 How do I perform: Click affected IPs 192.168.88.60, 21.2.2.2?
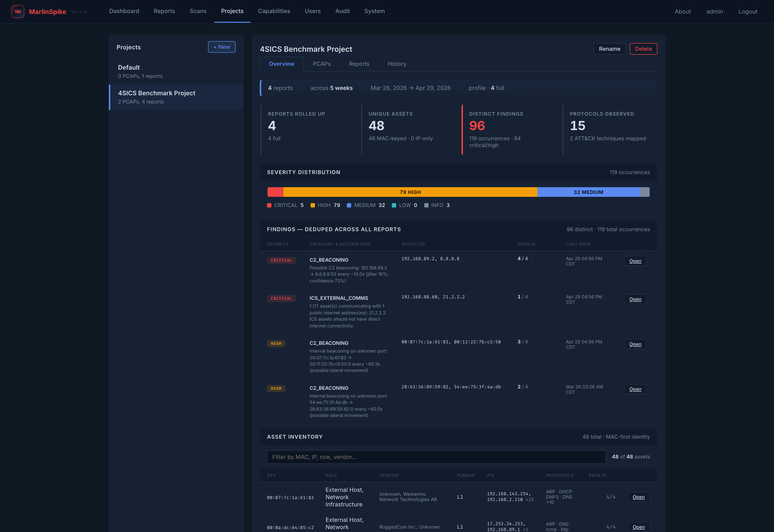click(433, 297)
